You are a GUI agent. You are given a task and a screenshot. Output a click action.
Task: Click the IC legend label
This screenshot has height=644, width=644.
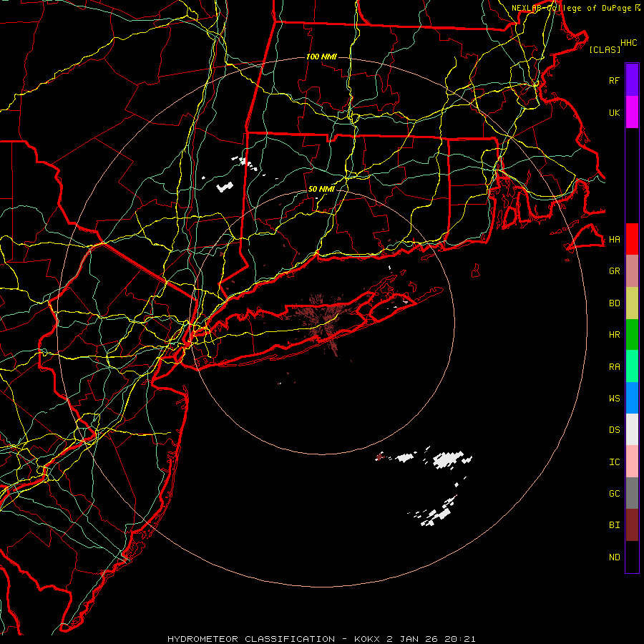click(614, 462)
